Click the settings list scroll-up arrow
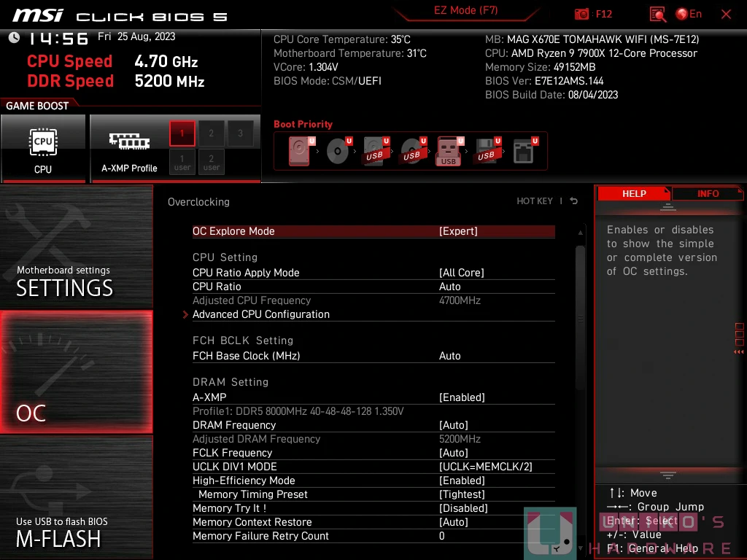747x560 pixels. (x=580, y=233)
